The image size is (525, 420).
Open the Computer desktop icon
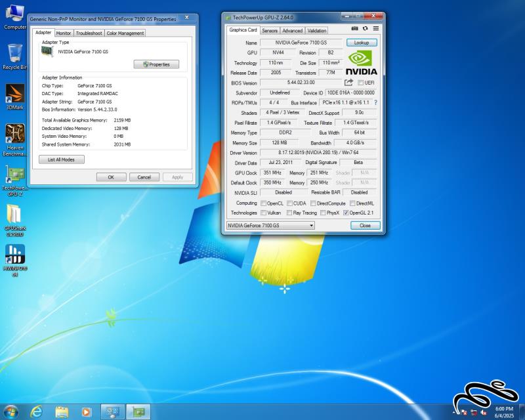[x=14, y=17]
